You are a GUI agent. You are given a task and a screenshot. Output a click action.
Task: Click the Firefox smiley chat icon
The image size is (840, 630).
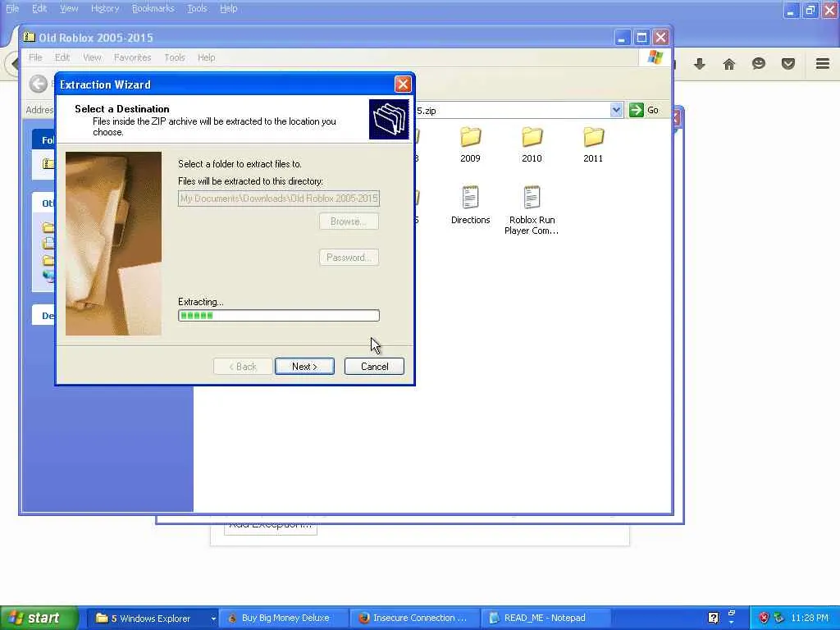[x=758, y=64]
